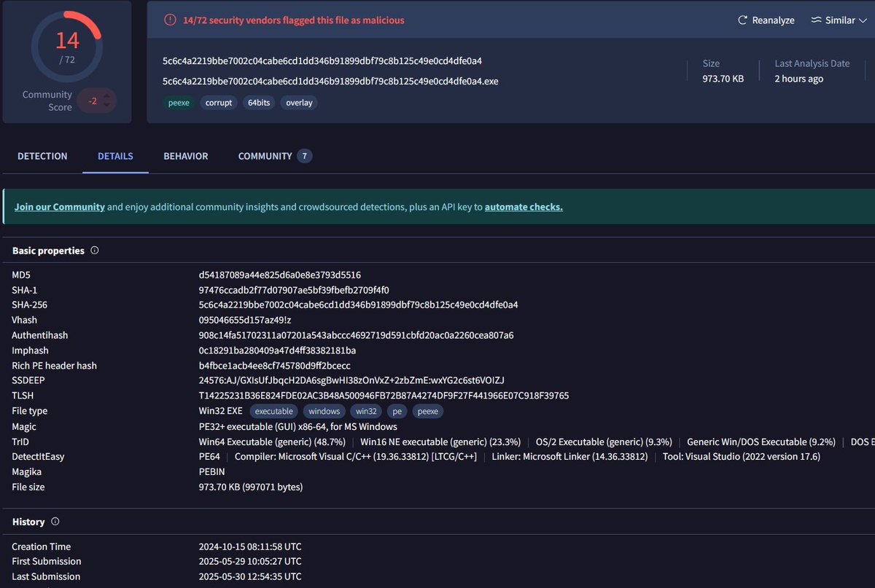Click the Magika value PEBIN
Screen dimensions: 875x588
(212, 472)
